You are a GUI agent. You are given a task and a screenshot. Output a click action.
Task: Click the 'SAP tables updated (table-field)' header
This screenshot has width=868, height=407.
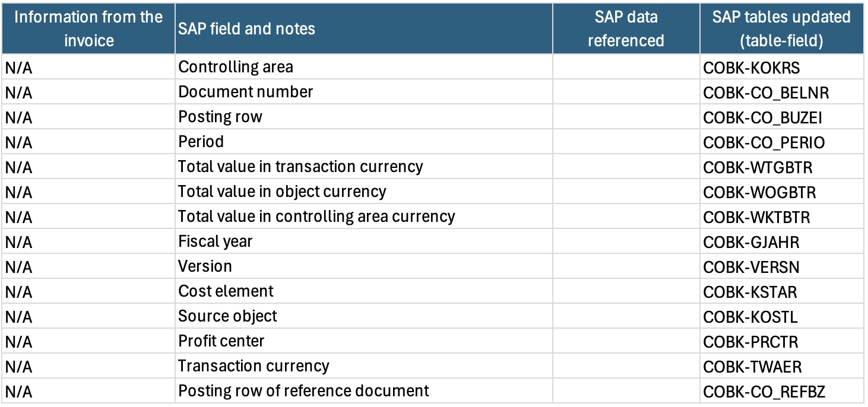click(x=781, y=28)
